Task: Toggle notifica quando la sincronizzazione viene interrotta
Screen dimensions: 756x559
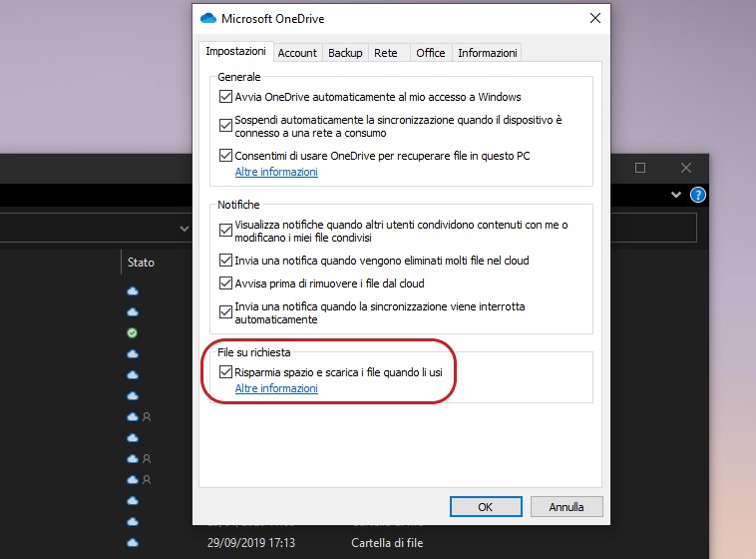Action: point(225,311)
